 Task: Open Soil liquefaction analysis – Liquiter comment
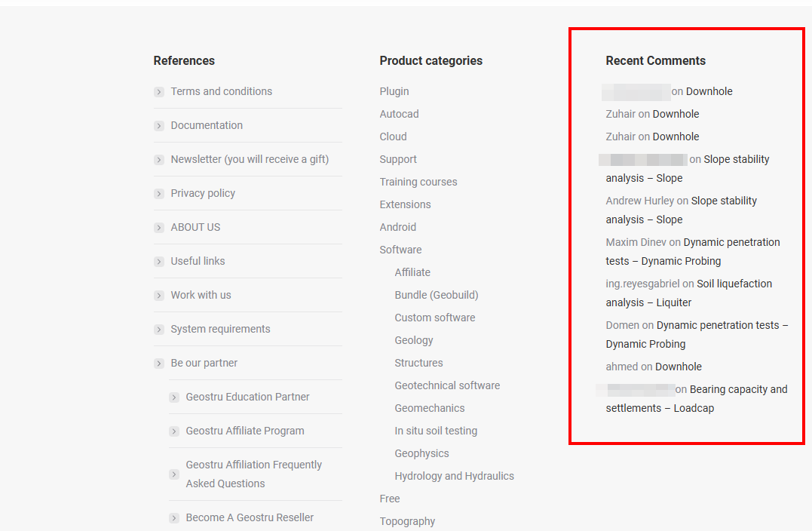tap(734, 284)
